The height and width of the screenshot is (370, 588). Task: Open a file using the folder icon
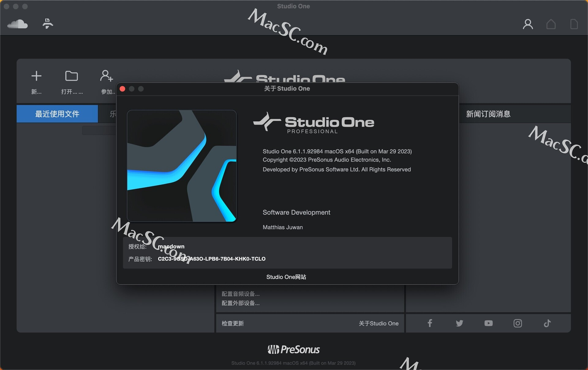(72, 76)
